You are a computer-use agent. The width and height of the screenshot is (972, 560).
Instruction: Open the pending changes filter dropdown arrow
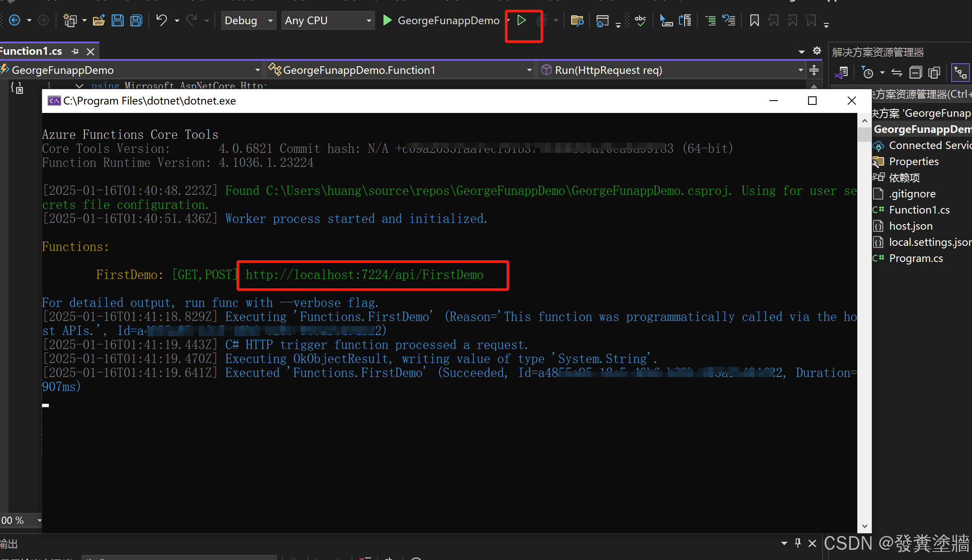pos(882,73)
